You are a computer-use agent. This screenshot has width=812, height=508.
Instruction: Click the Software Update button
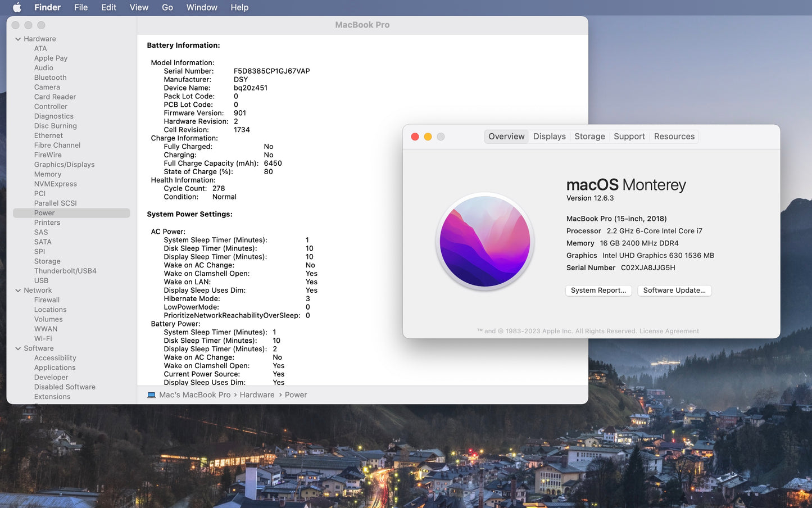674,291
